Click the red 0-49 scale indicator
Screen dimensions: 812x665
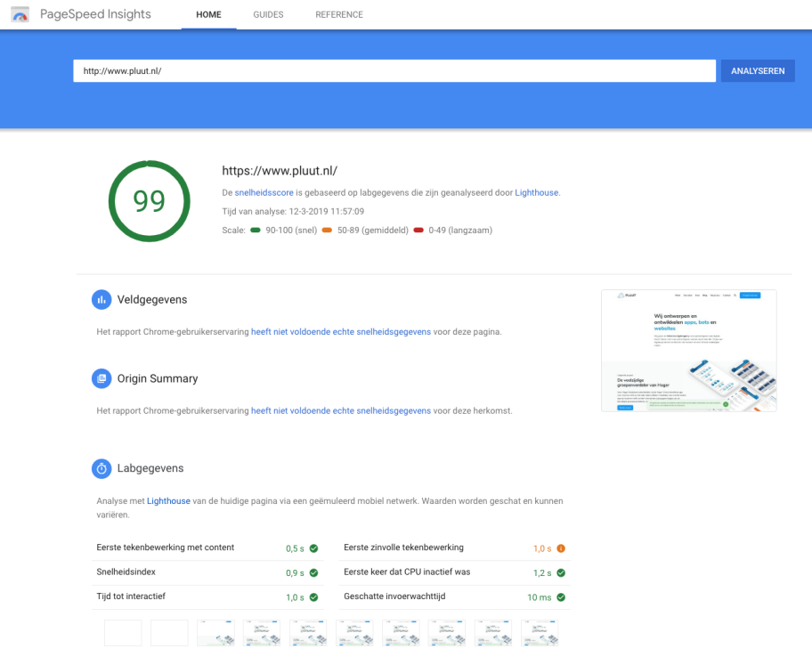(x=418, y=230)
